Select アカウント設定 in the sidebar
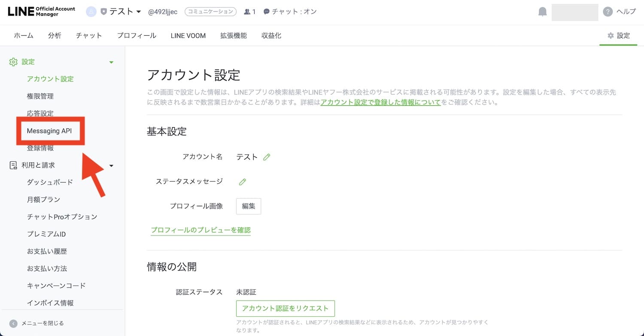 tap(50, 79)
